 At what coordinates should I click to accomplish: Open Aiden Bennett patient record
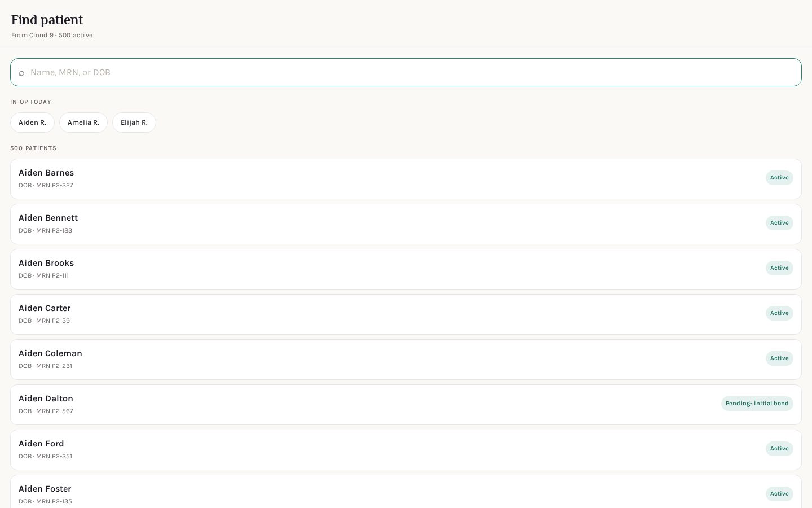click(x=406, y=224)
